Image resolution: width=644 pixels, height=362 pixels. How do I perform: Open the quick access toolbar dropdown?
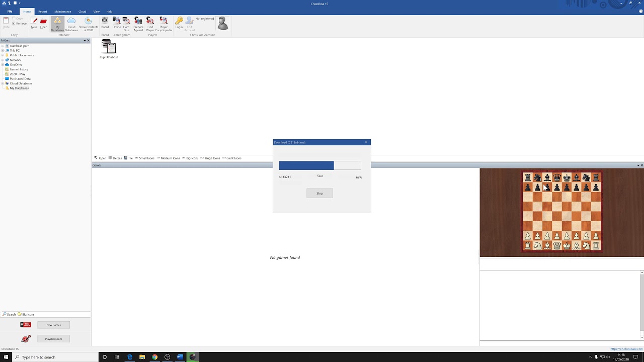click(x=20, y=3)
